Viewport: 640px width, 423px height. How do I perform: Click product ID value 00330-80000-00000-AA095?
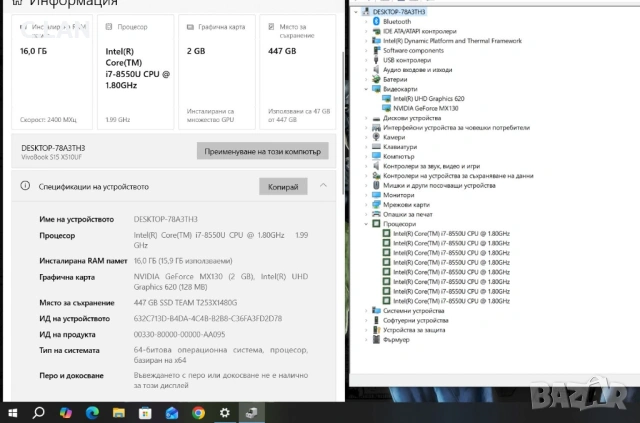(179, 334)
